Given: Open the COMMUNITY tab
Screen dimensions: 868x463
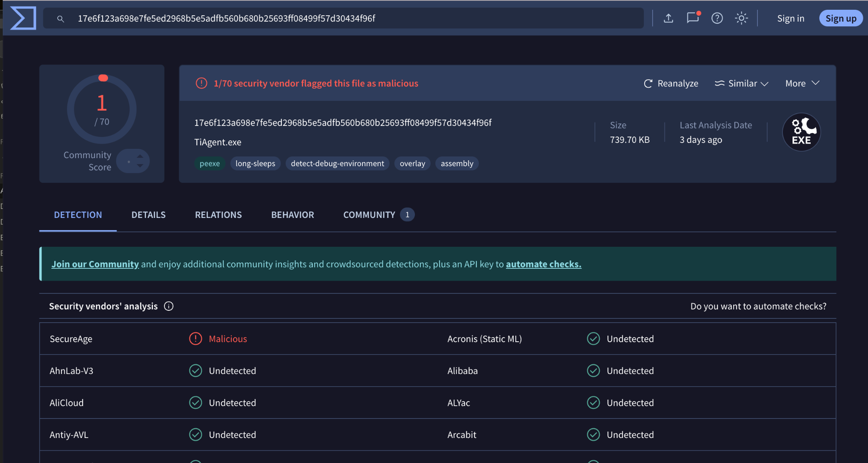Looking at the screenshot, I should (378, 215).
